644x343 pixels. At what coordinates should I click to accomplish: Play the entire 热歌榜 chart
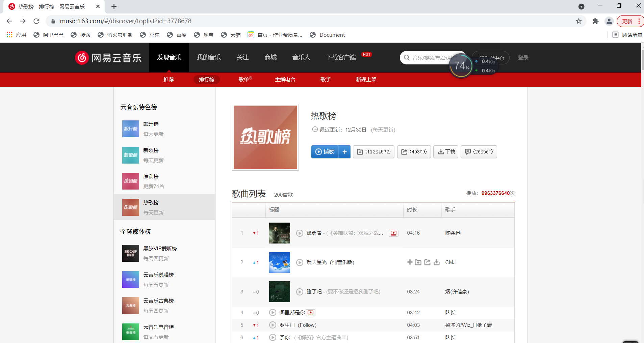point(325,152)
